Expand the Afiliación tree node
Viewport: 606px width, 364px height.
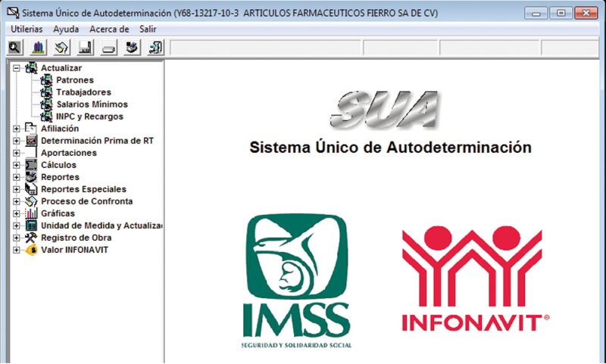pos(16,129)
